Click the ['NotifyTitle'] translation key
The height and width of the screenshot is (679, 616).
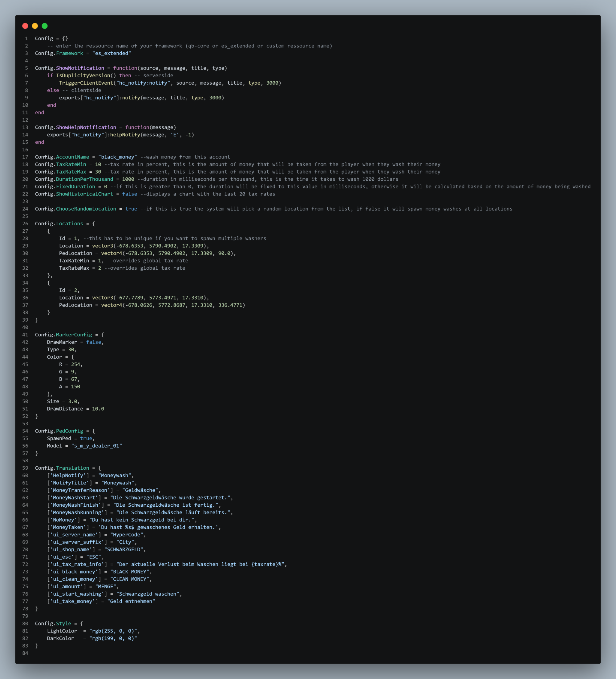(x=69, y=483)
